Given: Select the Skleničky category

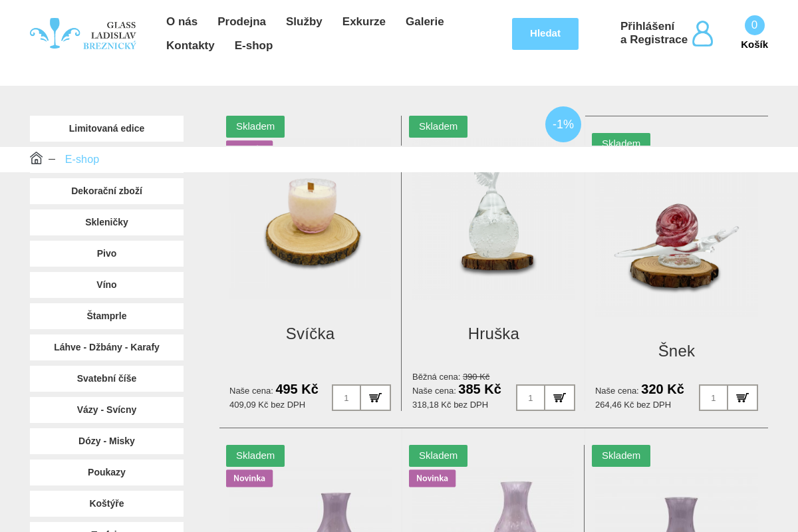Looking at the screenshot, I should (x=106, y=222).
